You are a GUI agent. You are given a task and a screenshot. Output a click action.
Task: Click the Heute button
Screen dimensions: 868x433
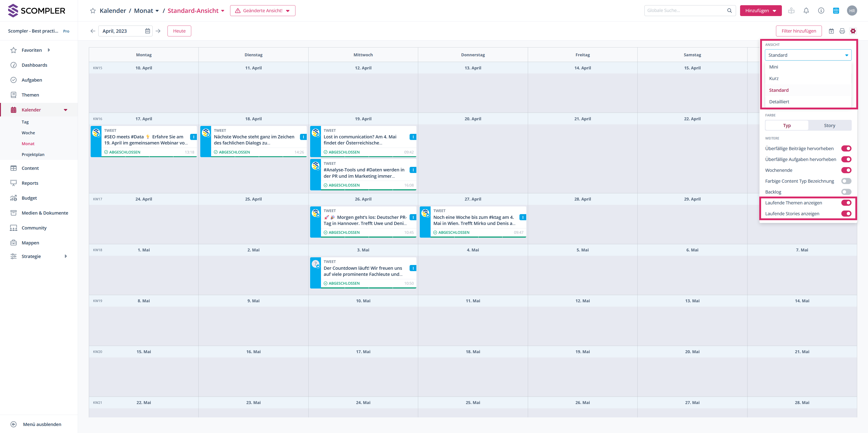point(179,31)
